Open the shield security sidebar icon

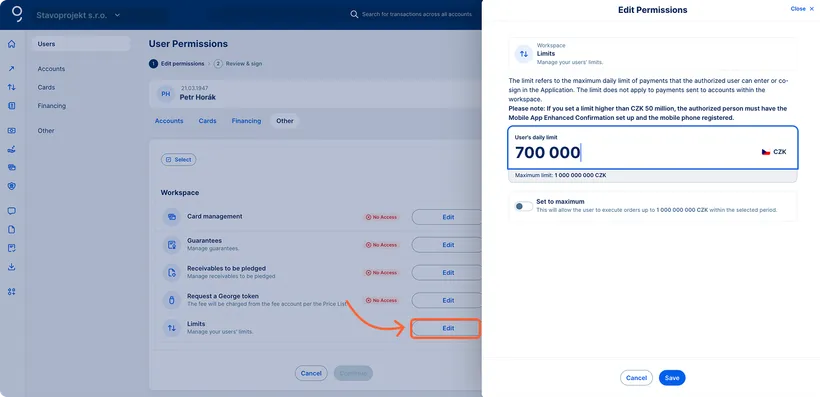[12, 186]
